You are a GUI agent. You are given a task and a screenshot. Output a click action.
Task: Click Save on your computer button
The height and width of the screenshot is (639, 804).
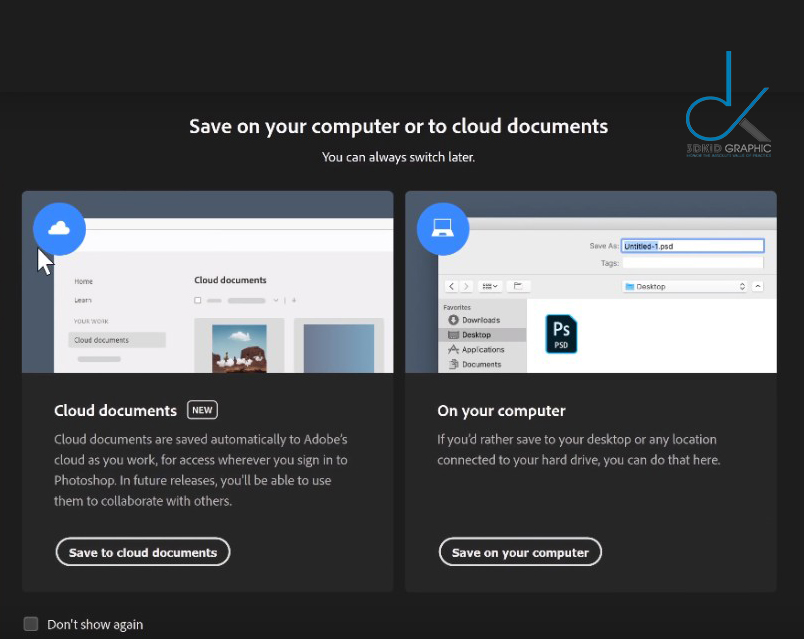(x=520, y=552)
